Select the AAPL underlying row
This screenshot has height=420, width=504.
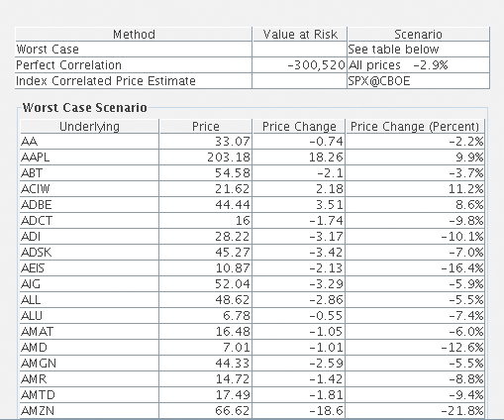[252, 157]
